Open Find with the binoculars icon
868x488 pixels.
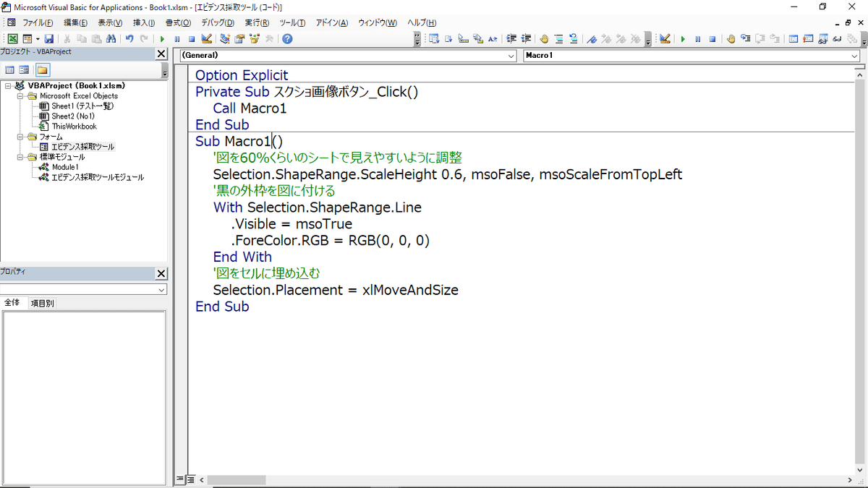[x=110, y=39]
